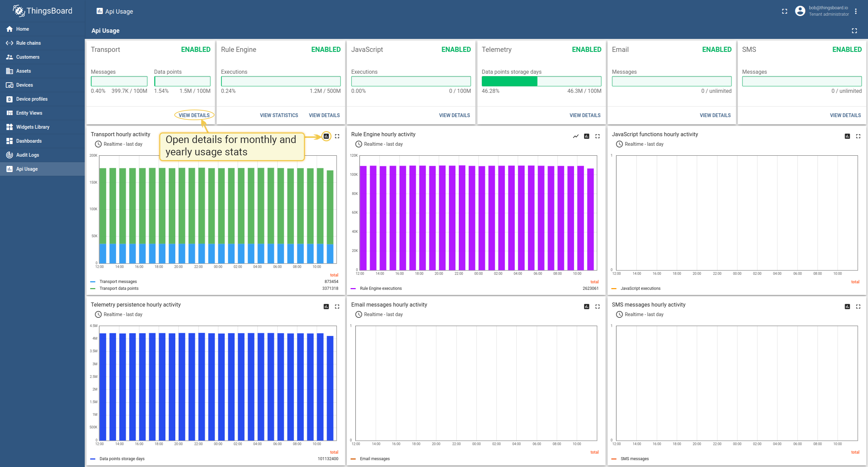Fullscreen Email messages hourly widget
This screenshot has height=467, width=868.
click(x=598, y=307)
